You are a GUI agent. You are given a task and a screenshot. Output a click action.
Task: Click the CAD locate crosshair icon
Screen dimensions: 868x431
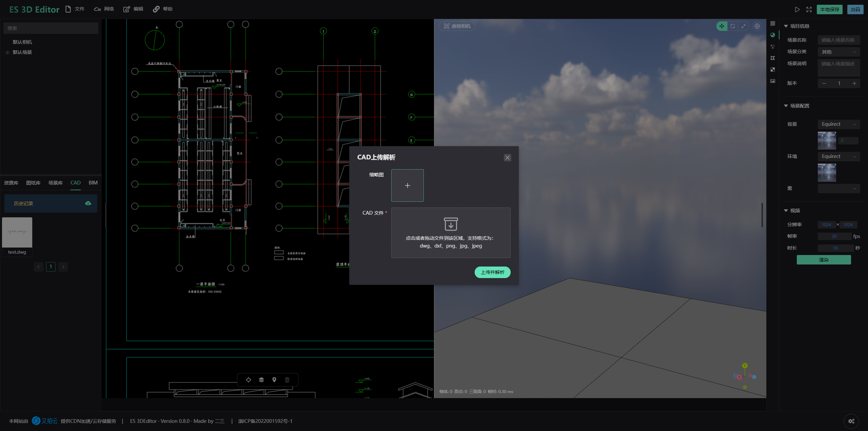[x=249, y=380]
